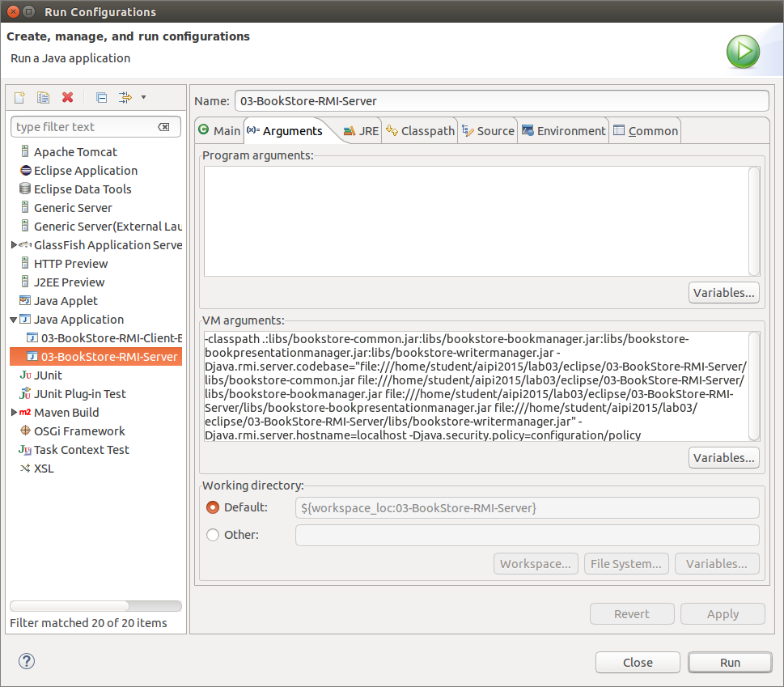Screen dimensions: 784x687
Task: Select the Default working directory radio
Action: 213,507
